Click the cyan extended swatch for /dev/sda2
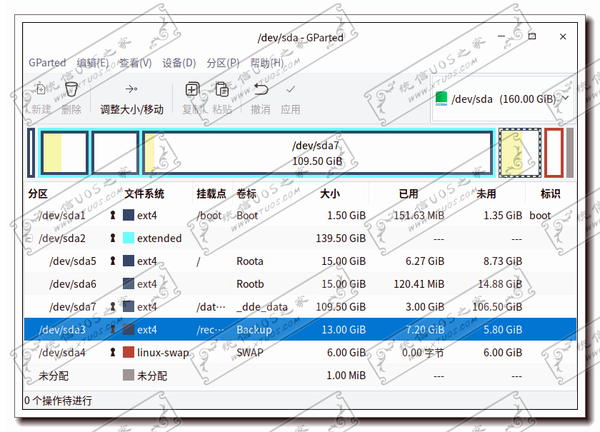 tap(128, 238)
